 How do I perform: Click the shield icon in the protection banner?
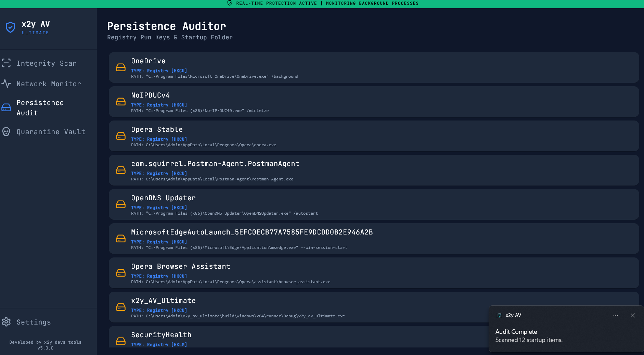tap(229, 3)
